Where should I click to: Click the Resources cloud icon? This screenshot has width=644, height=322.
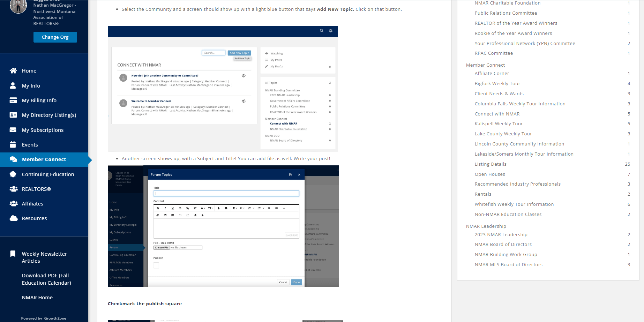pos(14,218)
